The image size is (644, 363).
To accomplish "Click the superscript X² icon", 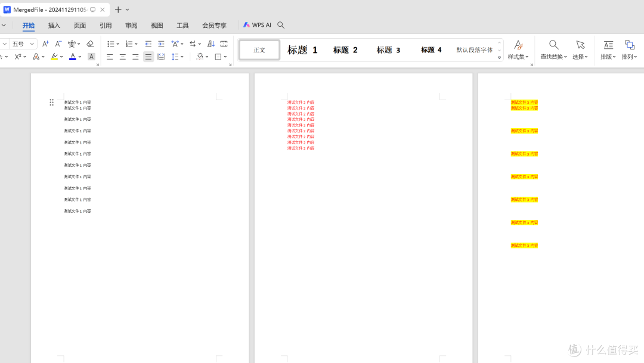I will click(x=18, y=57).
